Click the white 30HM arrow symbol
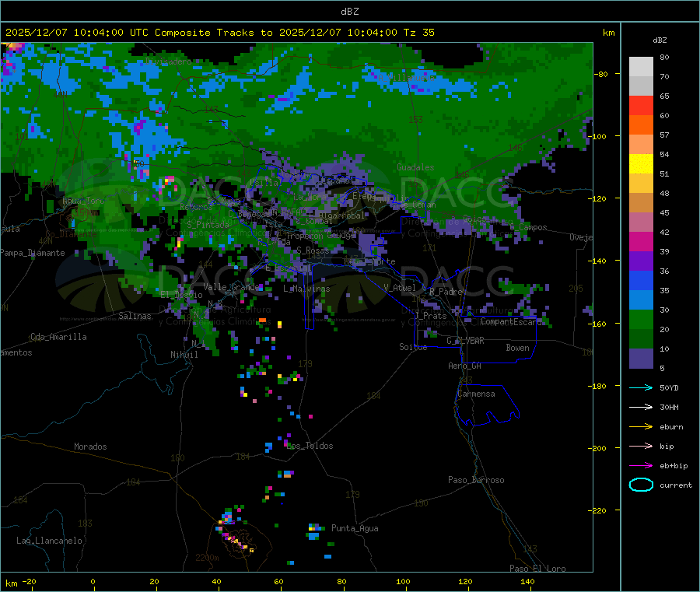The height and width of the screenshot is (592, 700). coord(641,407)
